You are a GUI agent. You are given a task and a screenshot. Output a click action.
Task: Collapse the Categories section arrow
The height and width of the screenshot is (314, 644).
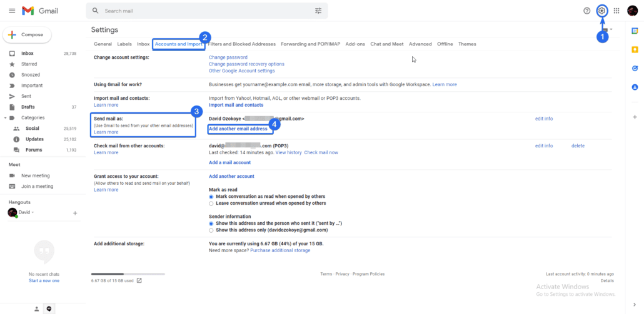5,117
